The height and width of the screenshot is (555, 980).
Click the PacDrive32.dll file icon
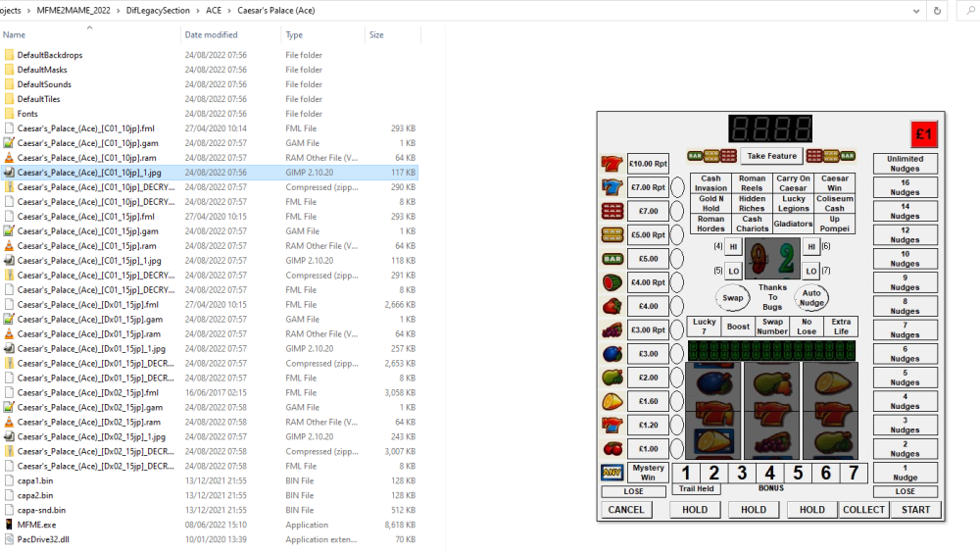[9, 539]
